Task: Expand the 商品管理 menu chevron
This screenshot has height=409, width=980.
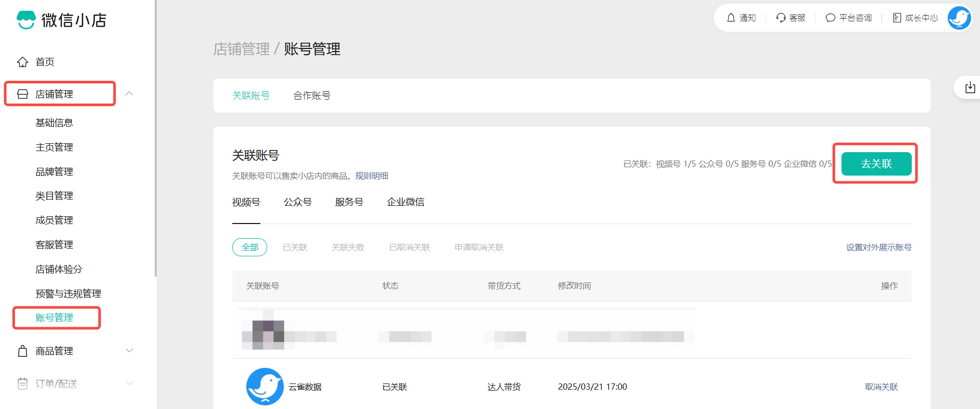Action: pyautogui.click(x=130, y=351)
